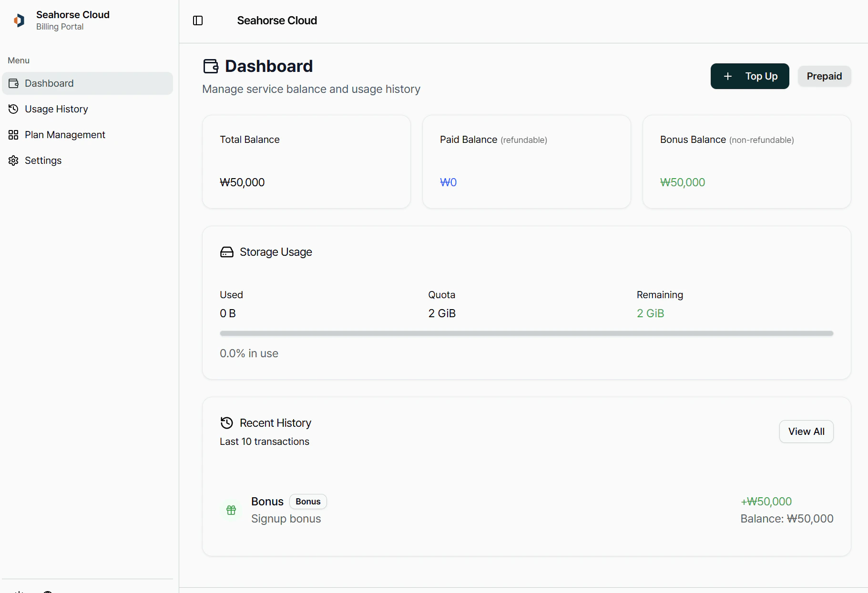Image resolution: width=868 pixels, height=593 pixels.
Task: Click the Usage History clock icon
Action: pyautogui.click(x=13, y=109)
